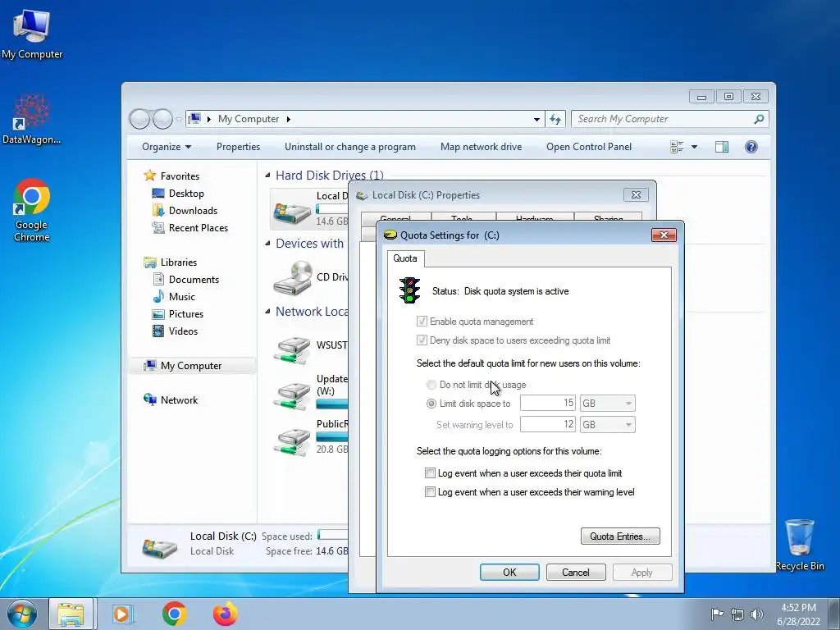
Task: Toggle Enable quota management checkbox
Action: (422, 322)
